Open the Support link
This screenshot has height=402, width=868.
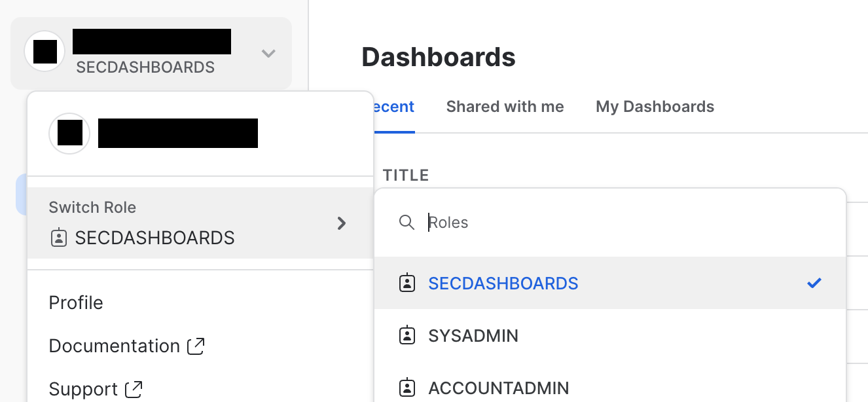click(83, 389)
